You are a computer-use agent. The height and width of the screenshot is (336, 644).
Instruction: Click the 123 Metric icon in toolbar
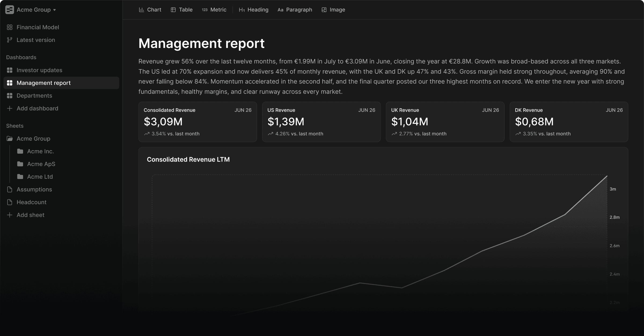(x=205, y=10)
